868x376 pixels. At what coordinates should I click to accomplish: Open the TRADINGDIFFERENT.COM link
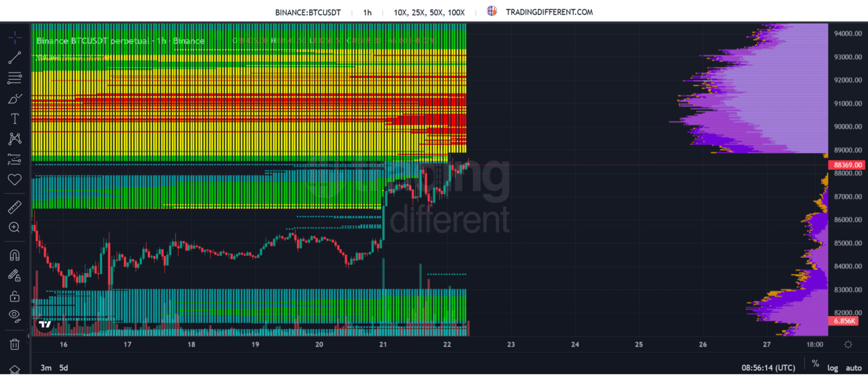(549, 12)
